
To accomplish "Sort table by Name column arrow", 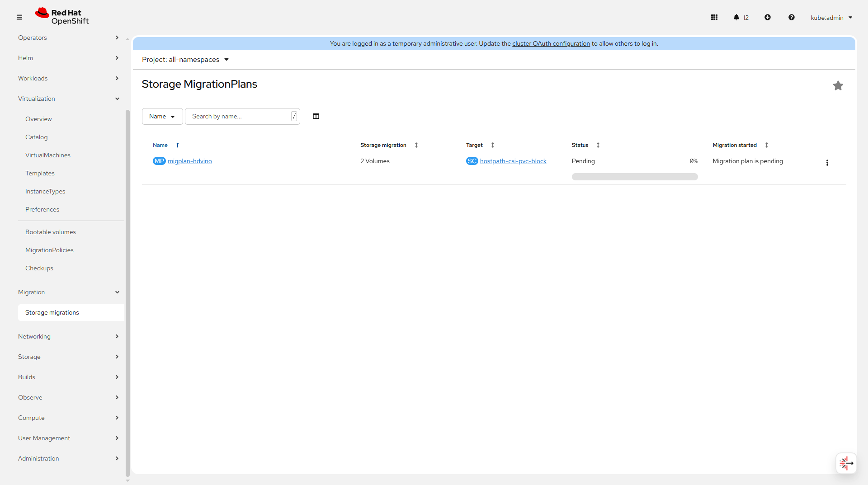I will [x=178, y=145].
